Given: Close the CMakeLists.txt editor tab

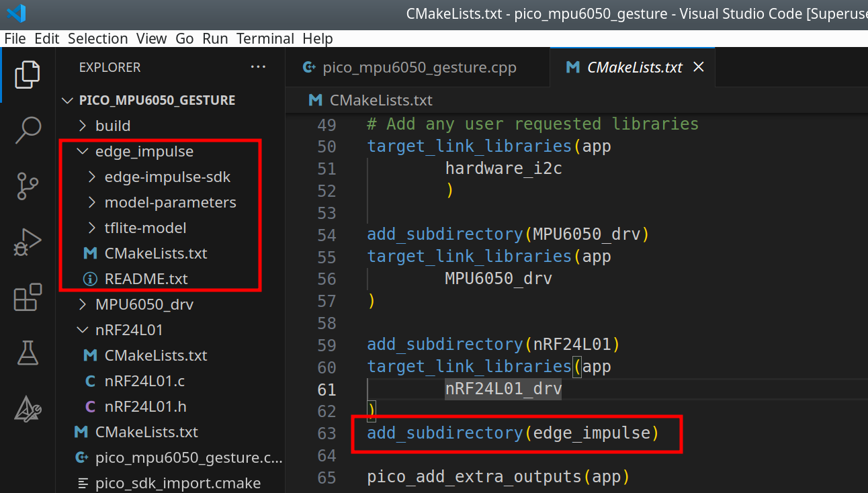Looking at the screenshot, I should (x=698, y=67).
